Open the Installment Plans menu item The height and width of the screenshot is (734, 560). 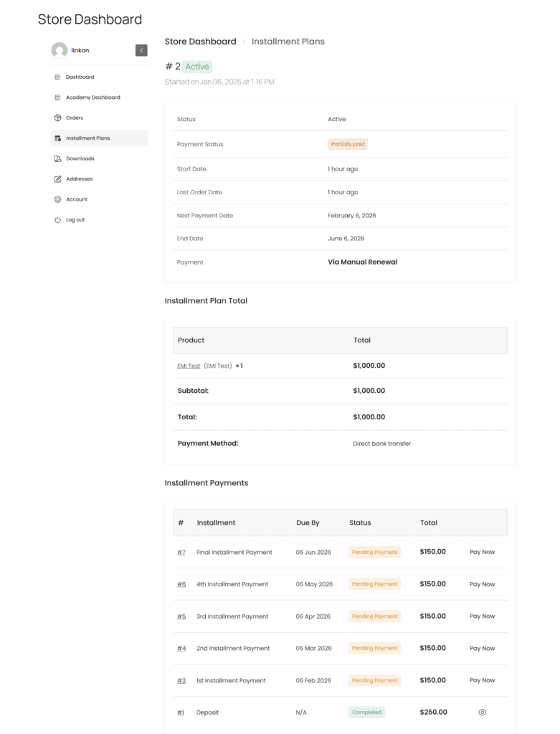(x=88, y=138)
